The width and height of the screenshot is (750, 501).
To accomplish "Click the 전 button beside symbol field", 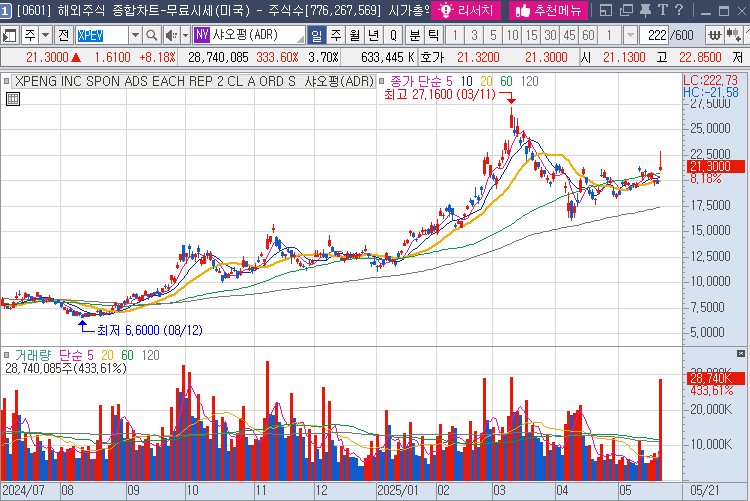I will (x=64, y=35).
